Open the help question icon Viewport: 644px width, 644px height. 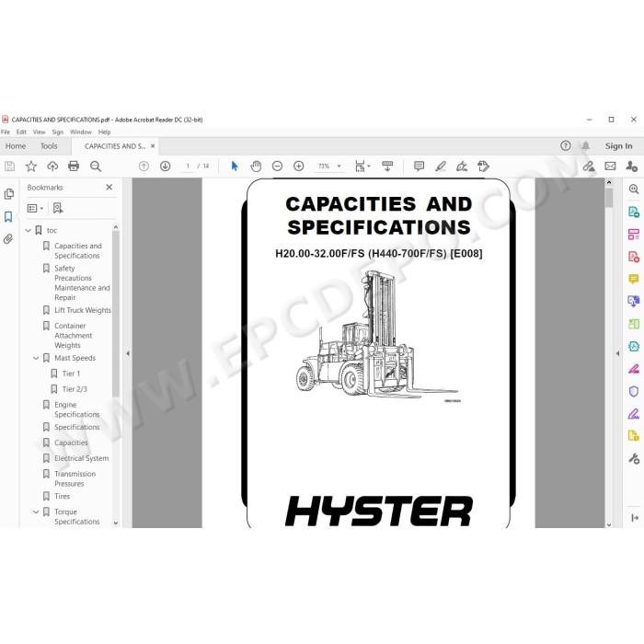tap(566, 145)
